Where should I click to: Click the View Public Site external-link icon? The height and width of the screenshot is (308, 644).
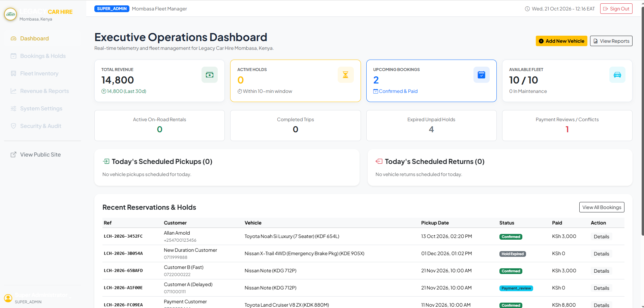pos(13,155)
